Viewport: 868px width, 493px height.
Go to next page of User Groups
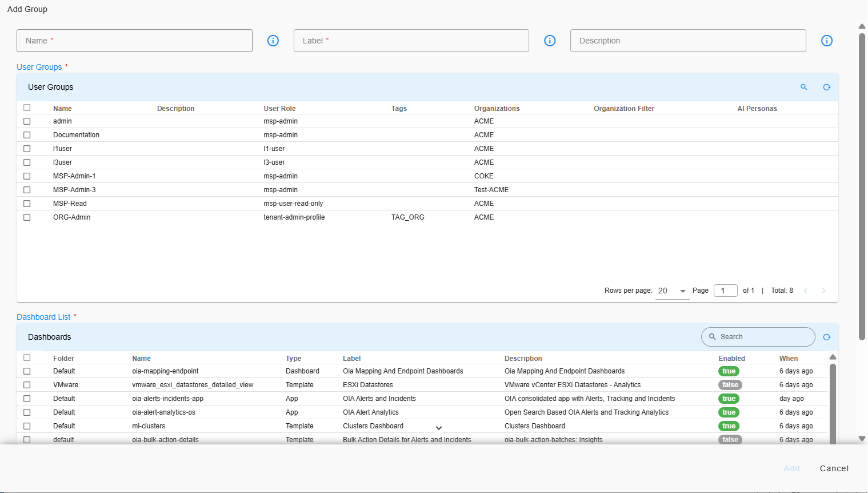click(x=823, y=291)
